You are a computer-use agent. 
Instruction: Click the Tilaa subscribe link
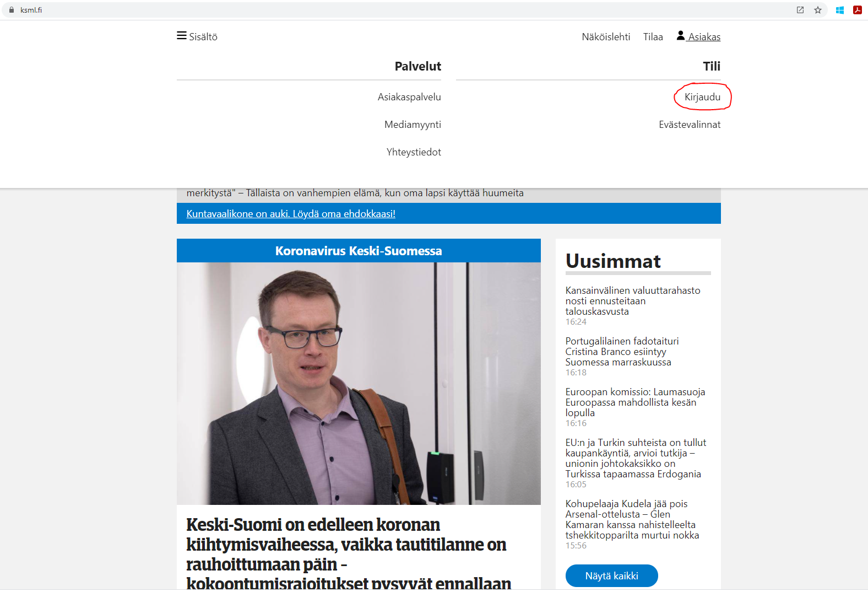[653, 37]
